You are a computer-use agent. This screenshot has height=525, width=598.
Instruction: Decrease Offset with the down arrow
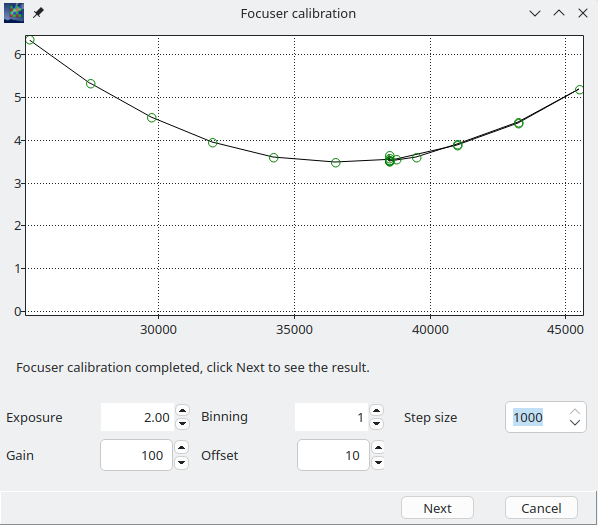coord(378,462)
